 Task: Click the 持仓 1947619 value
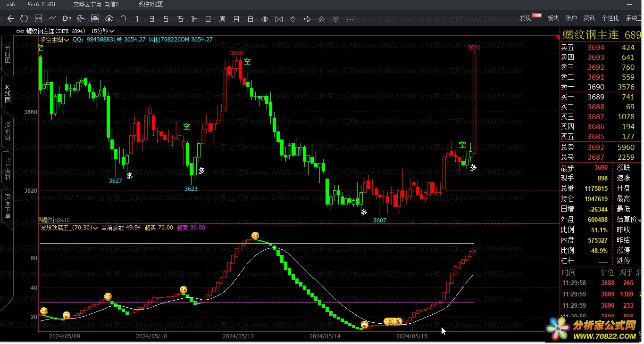[x=596, y=199]
